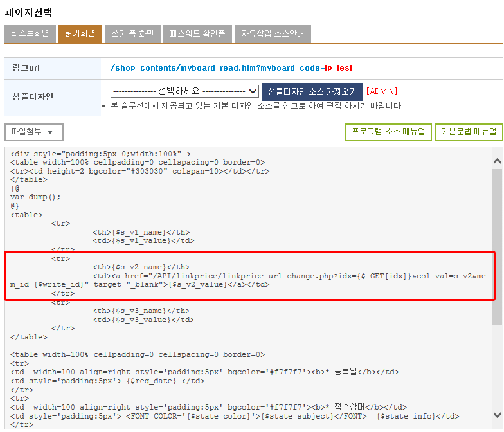The width and height of the screenshot is (504, 432).
Task: Switch to the 읽기화면 tab
Action: (x=80, y=33)
